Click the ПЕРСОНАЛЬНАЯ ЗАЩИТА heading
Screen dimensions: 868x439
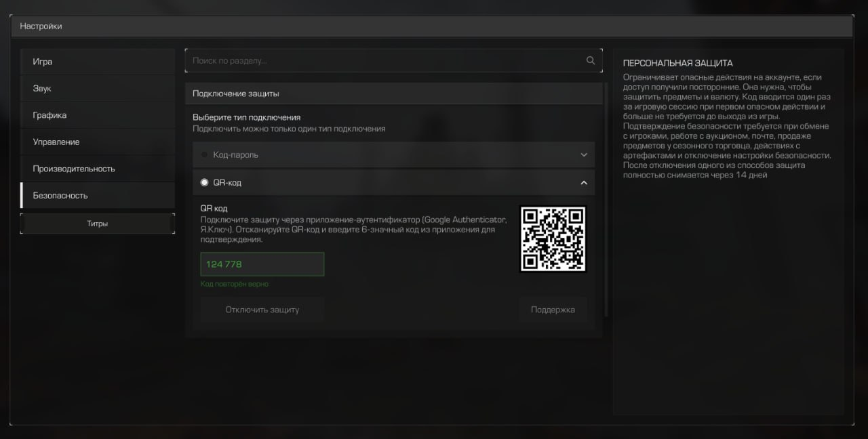pos(677,63)
